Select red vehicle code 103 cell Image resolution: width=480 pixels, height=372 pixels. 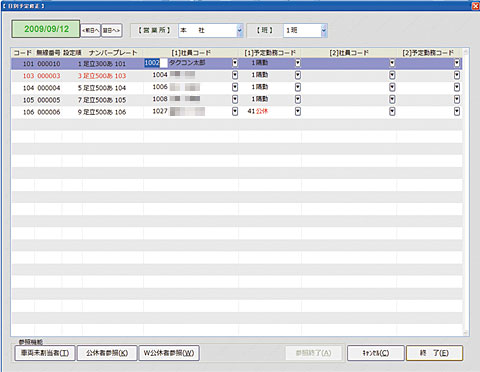click(x=28, y=76)
